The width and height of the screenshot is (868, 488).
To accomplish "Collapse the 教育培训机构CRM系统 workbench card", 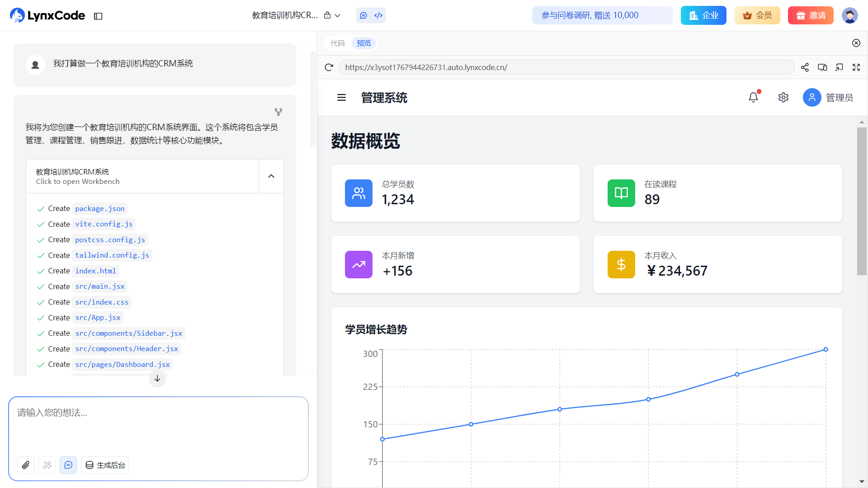I will click(271, 176).
